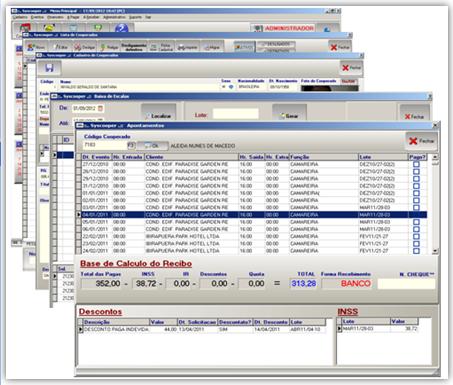Click F3 lookup button beside Código Cooperado
This screenshot has width=453, height=385.
pos(131,145)
